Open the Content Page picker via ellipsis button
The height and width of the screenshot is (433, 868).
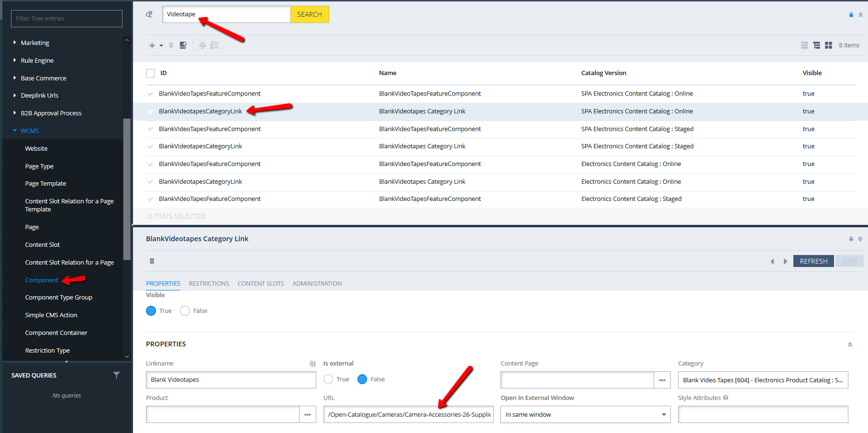tap(662, 380)
